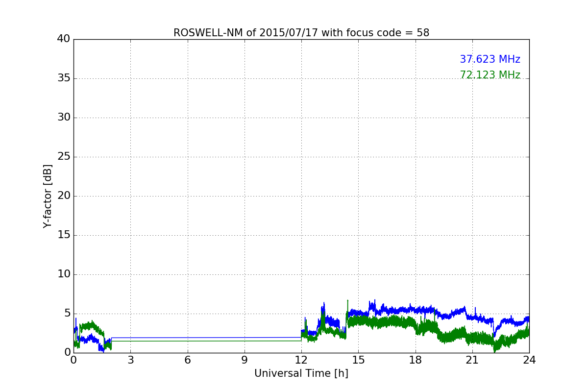This screenshot has height=392, width=588.
Task: Click y-axis tick label 40
Action: point(64,39)
